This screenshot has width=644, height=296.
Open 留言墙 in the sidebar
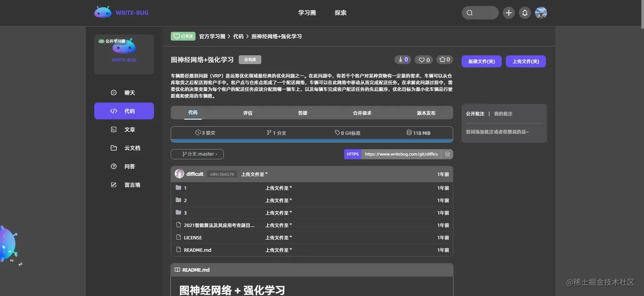[124, 185]
